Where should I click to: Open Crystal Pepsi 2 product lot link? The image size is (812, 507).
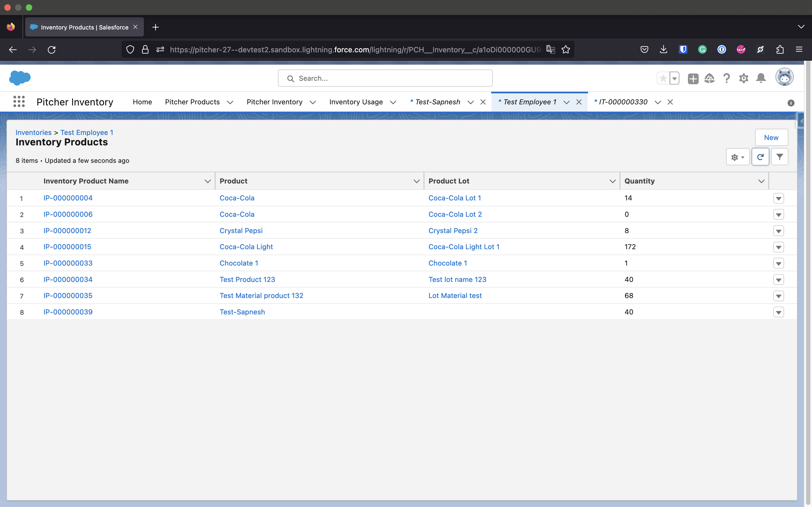[x=453, y=231]
